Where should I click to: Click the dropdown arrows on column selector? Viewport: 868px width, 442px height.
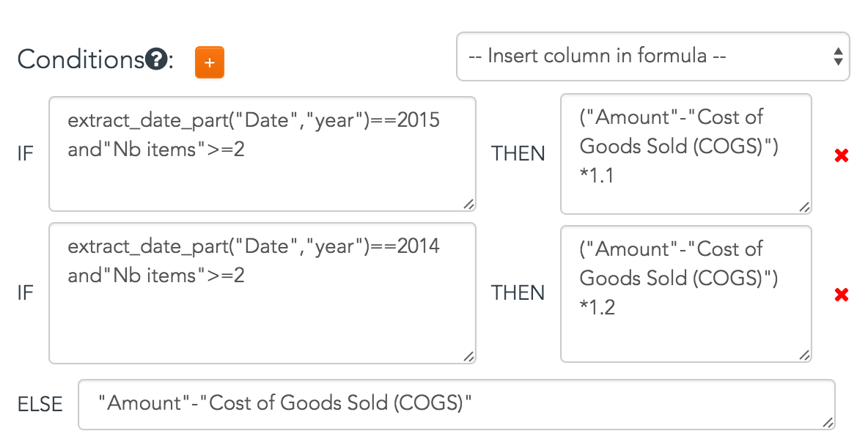point(838,56)
